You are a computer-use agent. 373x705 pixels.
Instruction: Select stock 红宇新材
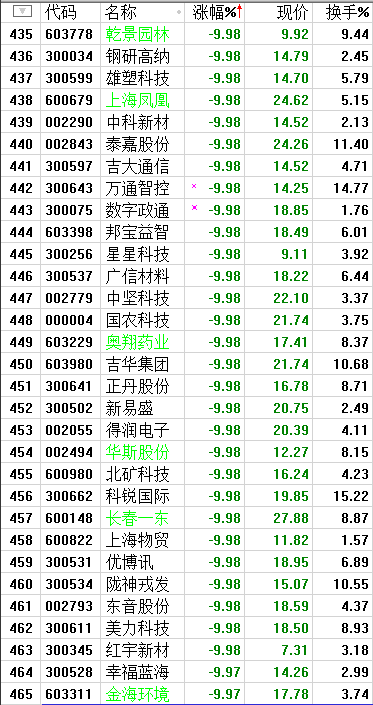tap(138, 651)
